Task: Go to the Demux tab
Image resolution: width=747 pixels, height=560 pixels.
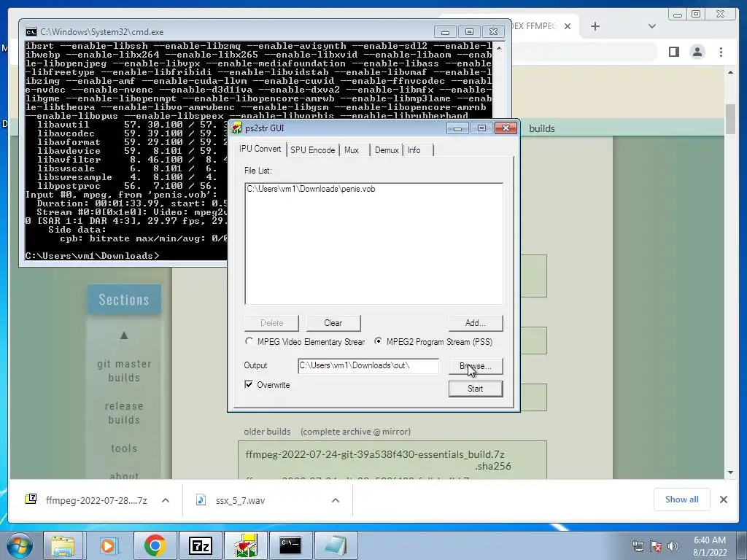Action: (387, 150)
